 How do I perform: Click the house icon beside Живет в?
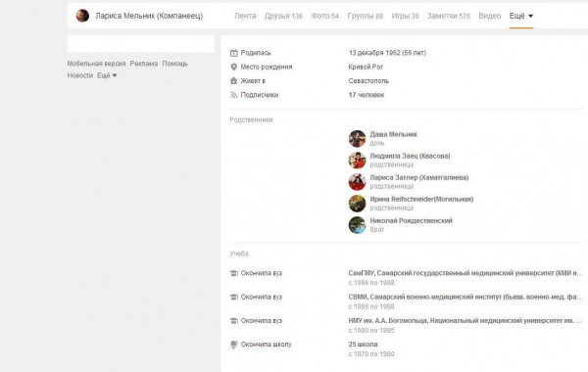[x=233, y=81]
